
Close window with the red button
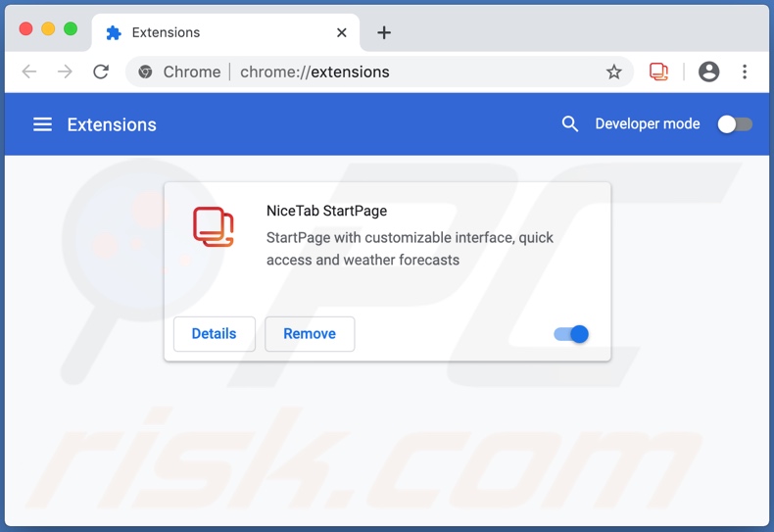click(x=25, y=28)
